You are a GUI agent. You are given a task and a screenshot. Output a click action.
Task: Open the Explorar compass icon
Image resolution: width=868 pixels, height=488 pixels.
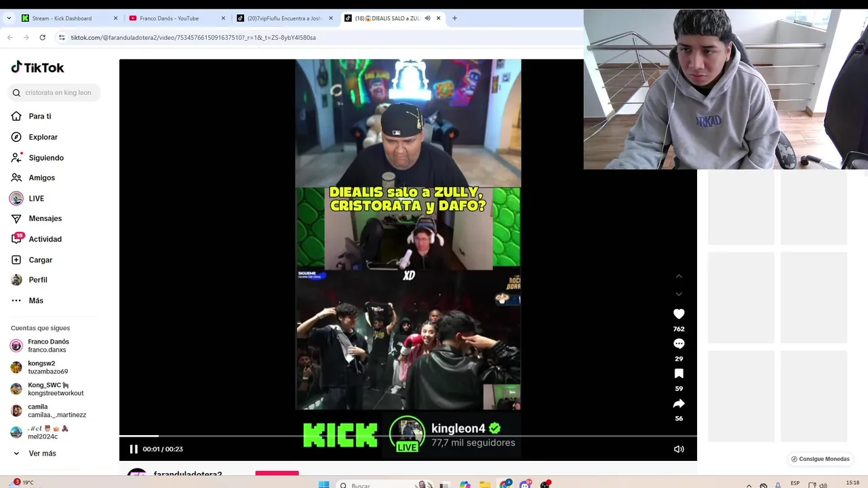point(16,137)
